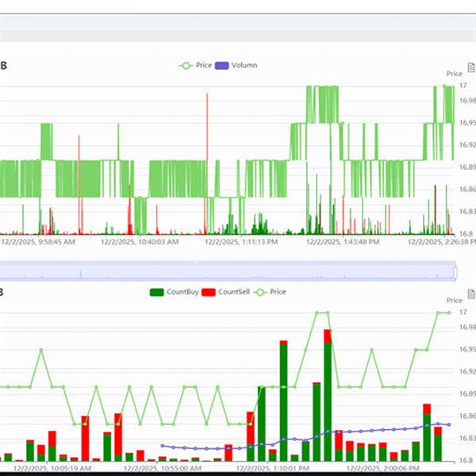Click the middle of the zoom range slider

tap(228, 273)
